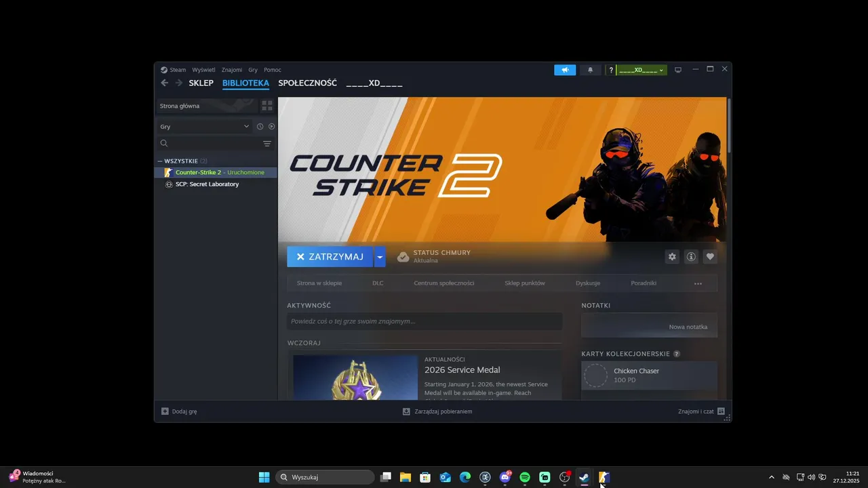The image size is (868, 488).
Task: Click the Steam logo in menu bar
Action: (x=164, y=70)
